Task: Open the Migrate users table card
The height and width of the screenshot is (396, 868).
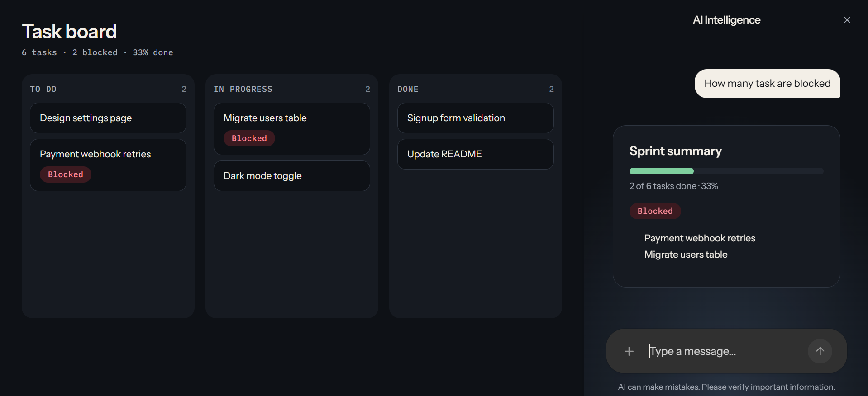Action: pos(292,129)
